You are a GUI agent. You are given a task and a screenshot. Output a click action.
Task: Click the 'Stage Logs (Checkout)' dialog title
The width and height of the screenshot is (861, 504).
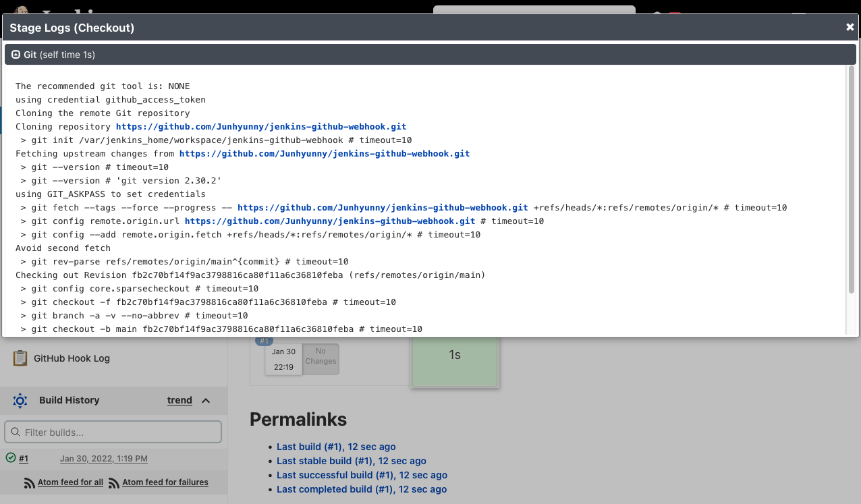pos(72,28)
